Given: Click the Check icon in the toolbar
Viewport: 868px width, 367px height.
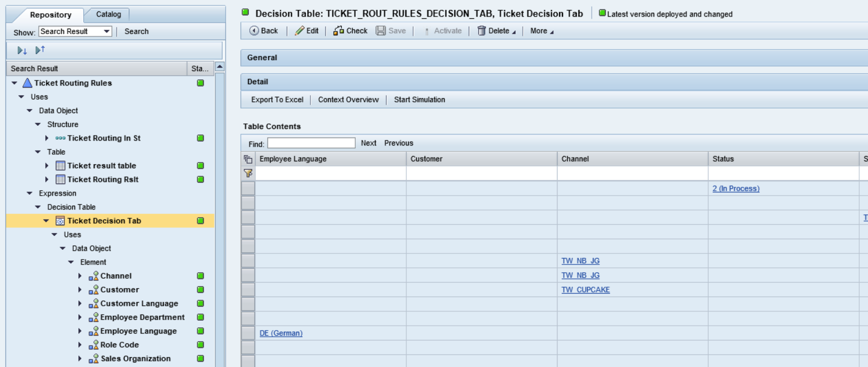Looking at the screenshot, I should [339, 31].
